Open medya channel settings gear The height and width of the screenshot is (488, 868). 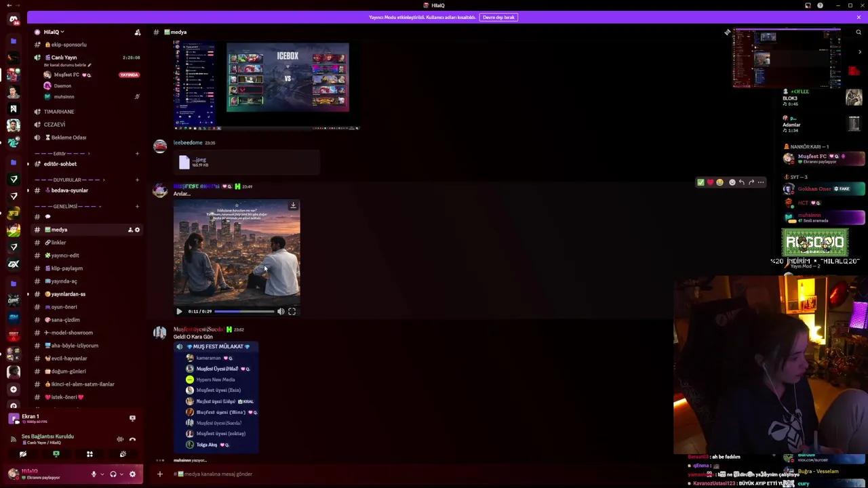click(137, 230)
